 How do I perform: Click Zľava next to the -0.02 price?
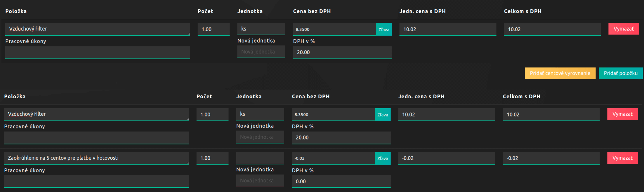point(383,158)
